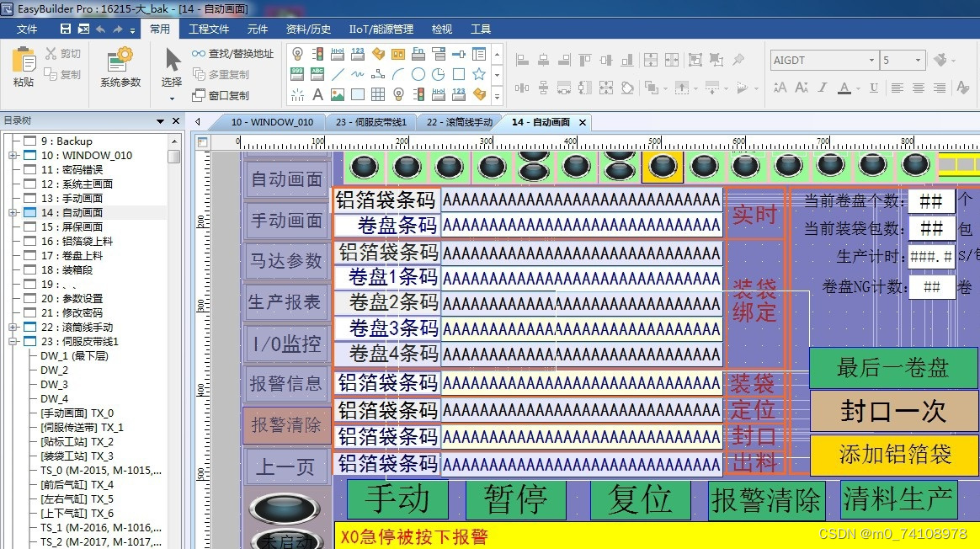980x549 pixels.
Task: Click the paint bucket format icon
Action: [x=940, y=60]
